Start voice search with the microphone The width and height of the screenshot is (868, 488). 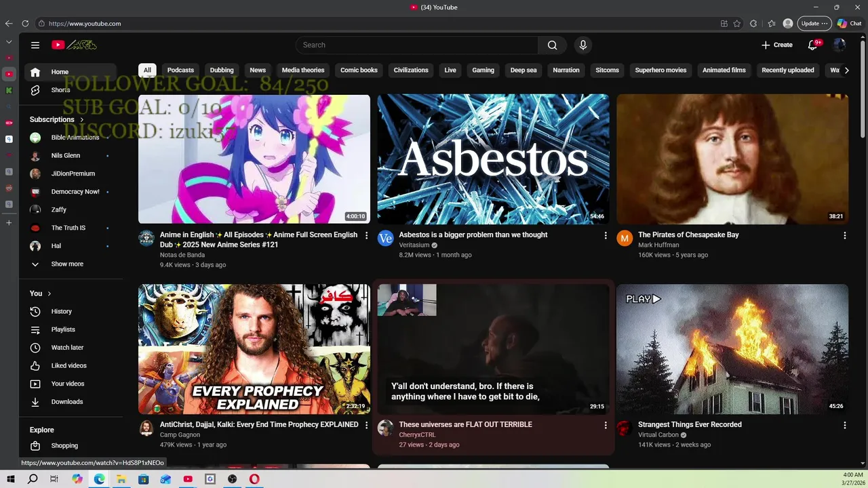[x=583, y=45]
